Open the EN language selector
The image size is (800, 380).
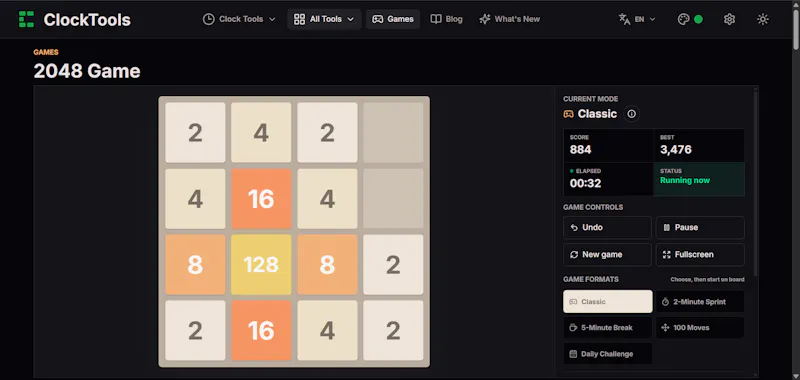point(637,19)
